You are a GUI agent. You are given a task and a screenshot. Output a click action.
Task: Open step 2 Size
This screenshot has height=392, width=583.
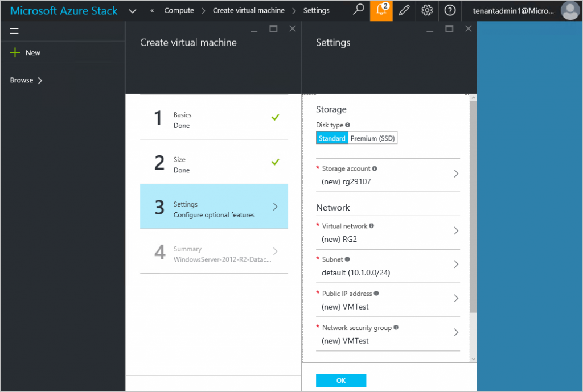tap(214, 162)
